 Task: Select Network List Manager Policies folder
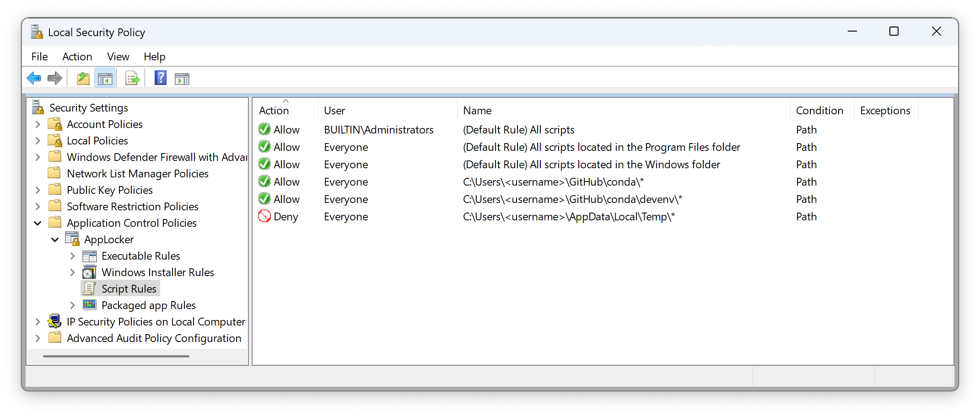pyautogui.click(x=137, y=174)
